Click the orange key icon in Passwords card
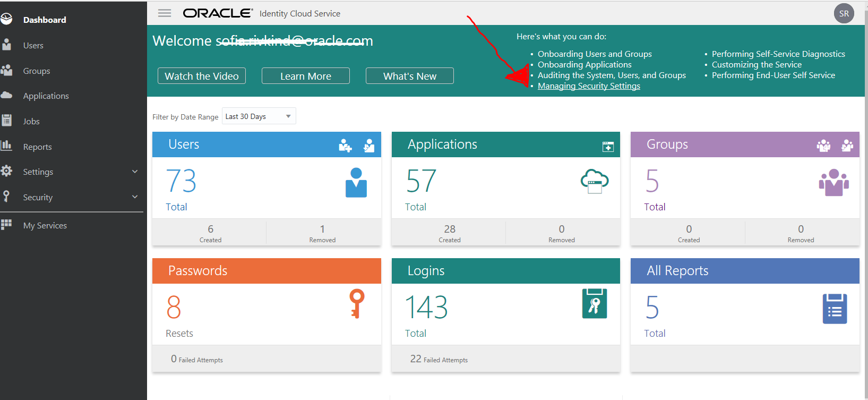 [357, 303]
